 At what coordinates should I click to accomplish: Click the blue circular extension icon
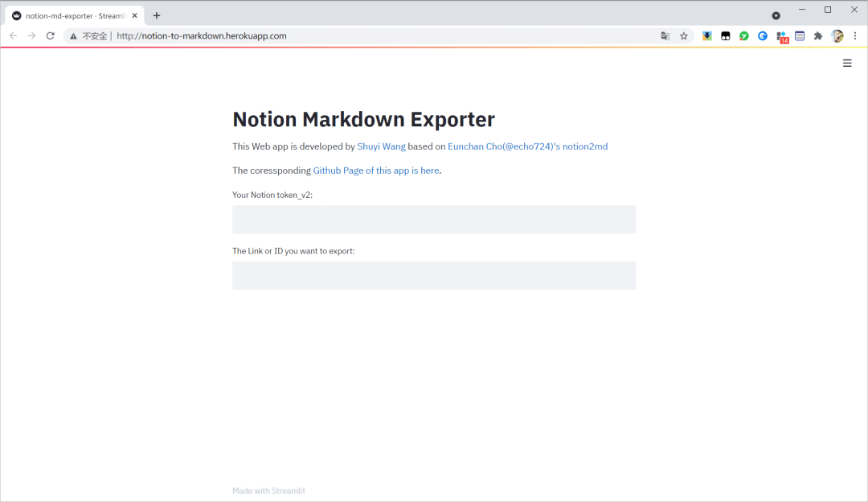[x=763, y=36]
